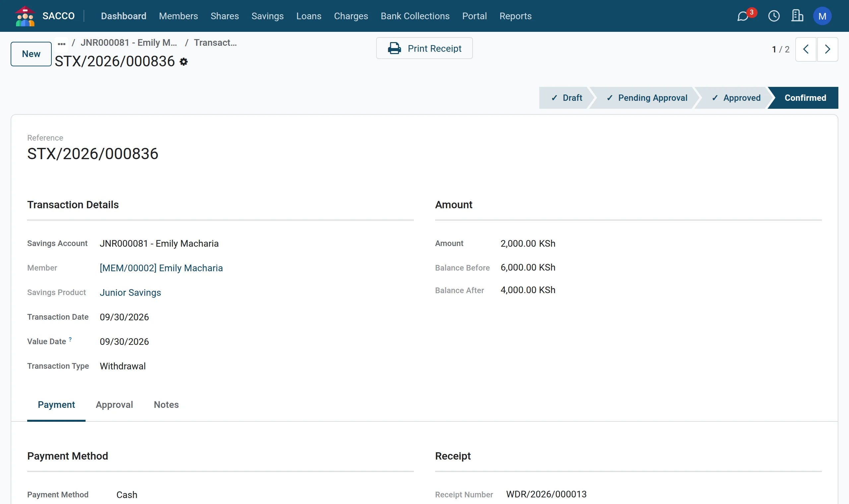Viewport: 849px width, 504px height.
Task: Create a New transaction record
Action: [x=31, y=54]
